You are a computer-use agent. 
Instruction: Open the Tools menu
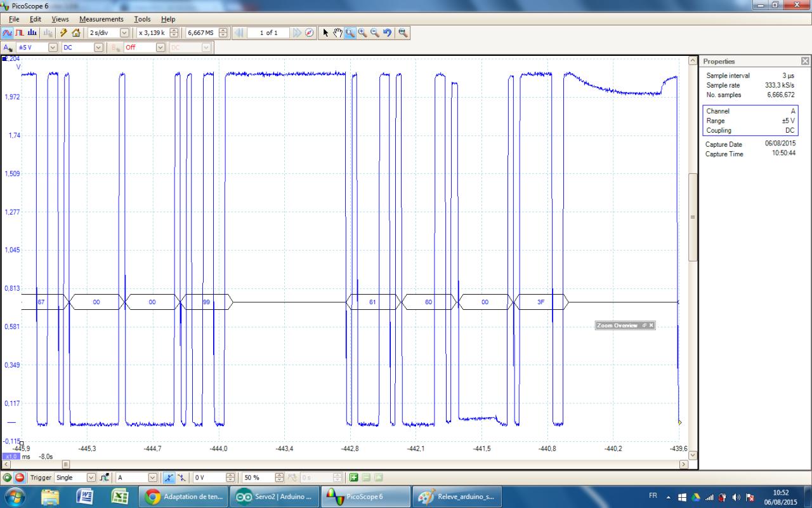point(142,19)
